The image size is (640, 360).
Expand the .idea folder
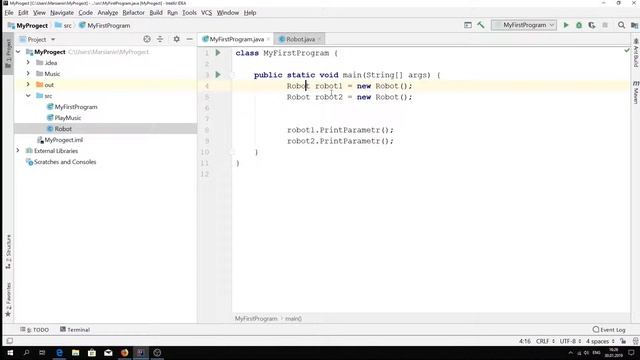pyautogui.click(x=28, y=63)
